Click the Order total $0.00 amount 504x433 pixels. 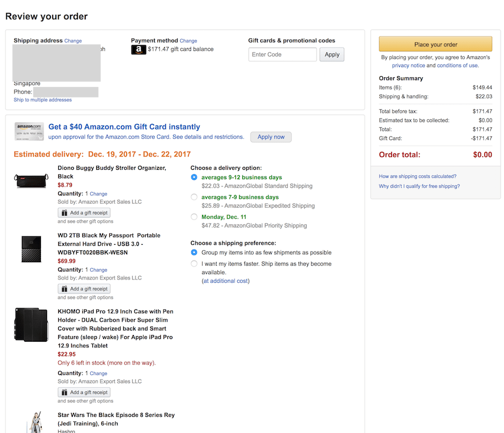pyautogui.click(x=483, y=155)
